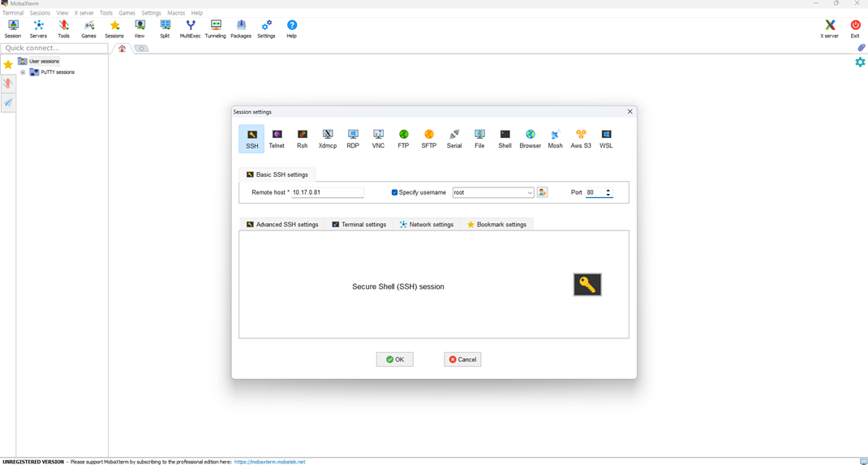Open the Sessions menu
This screenshot has width=868, height=465.
[40, 13]
